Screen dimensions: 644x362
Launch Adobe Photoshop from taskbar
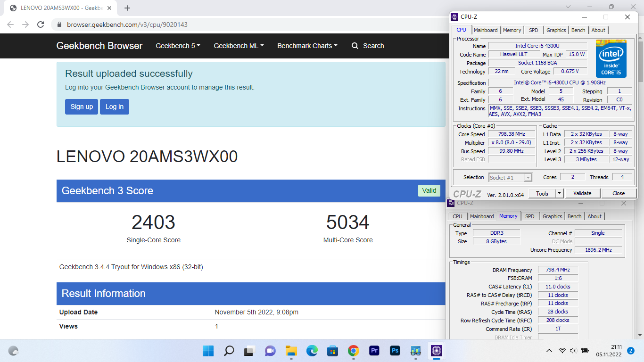coord(395,351)
